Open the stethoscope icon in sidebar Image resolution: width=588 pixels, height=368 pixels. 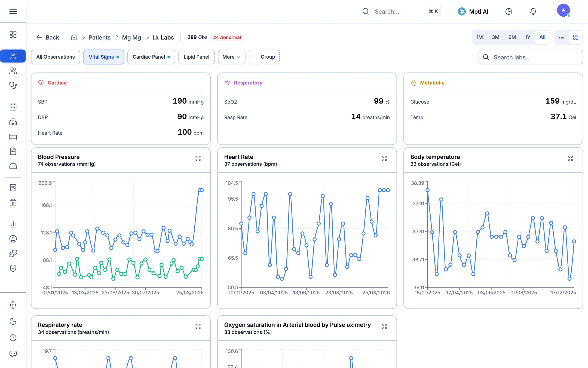(13, 86)
